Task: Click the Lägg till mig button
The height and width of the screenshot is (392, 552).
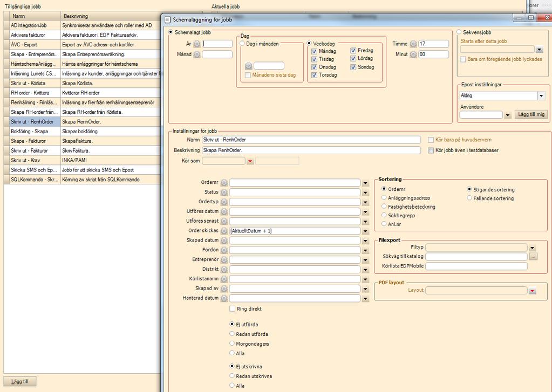Action: tap(531, 114)
